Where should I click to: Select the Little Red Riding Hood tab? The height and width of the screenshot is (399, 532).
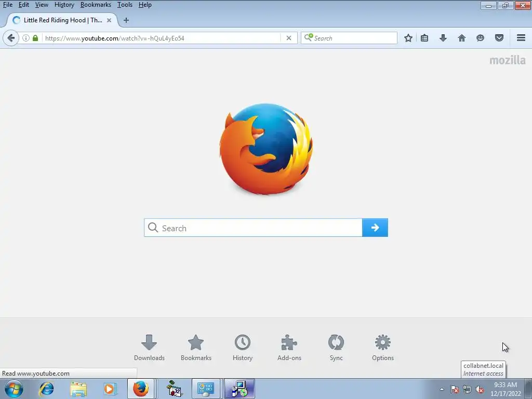click(62, 20)
